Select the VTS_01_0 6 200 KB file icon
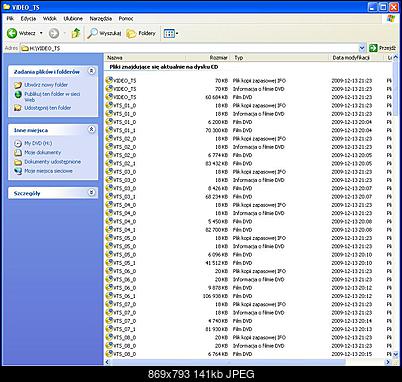The width and height of the screenshot is (402, 382). coord(109,122)
